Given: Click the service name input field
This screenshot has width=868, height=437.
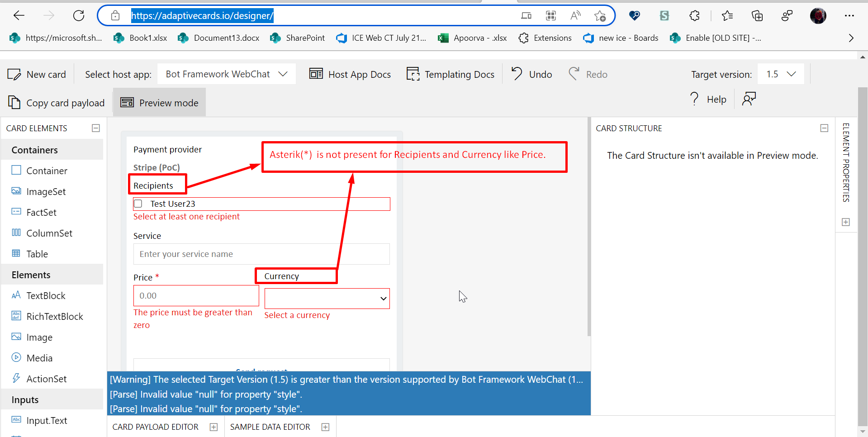Looking at the screenshot, I should [x=261, y=254].
